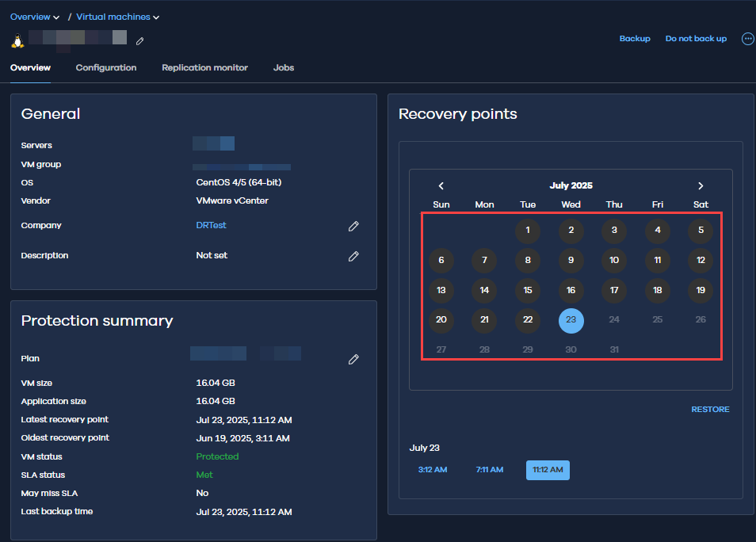Screen dimensions: 756x542
Task: Edit the Company field pencil icon
Action: point(353,226)
